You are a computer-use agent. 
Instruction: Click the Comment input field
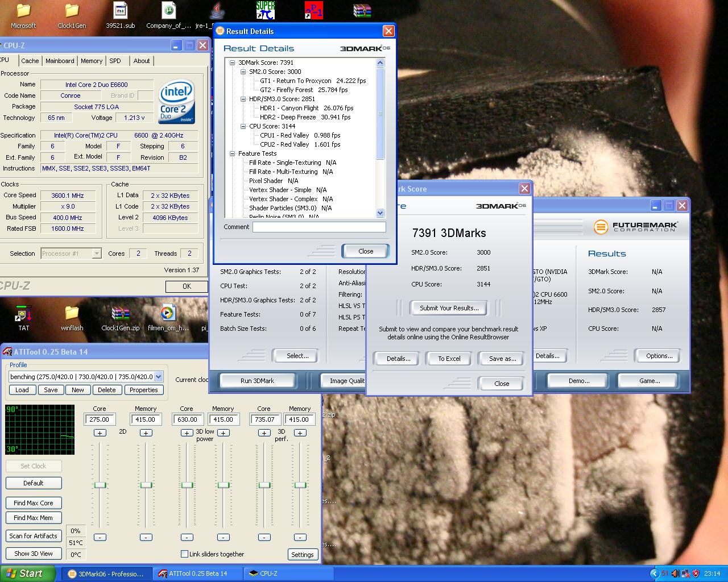click(x=319, y=227)
